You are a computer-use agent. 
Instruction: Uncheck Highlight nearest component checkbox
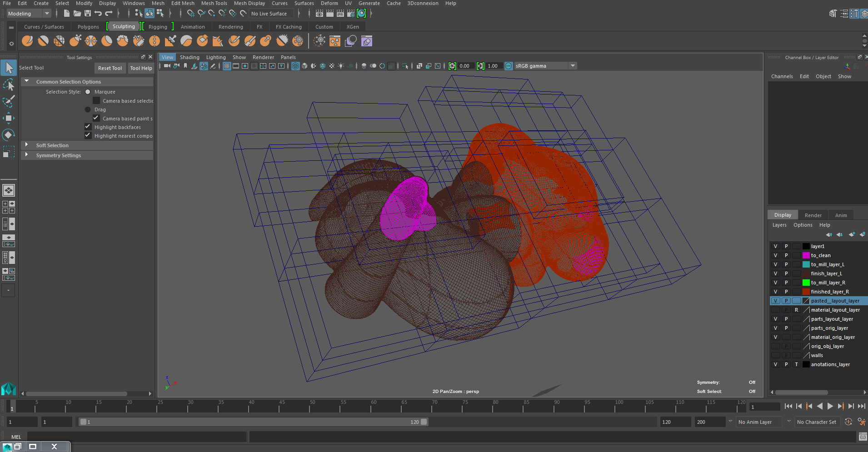click(88, 135)
